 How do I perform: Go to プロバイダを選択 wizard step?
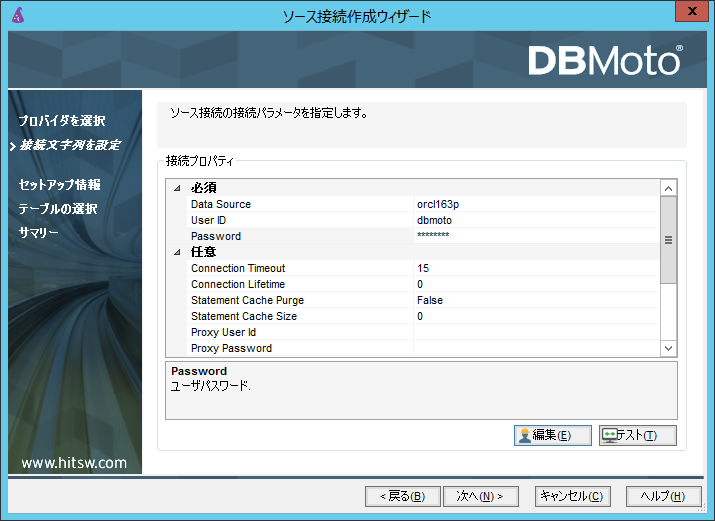[62, 121]
